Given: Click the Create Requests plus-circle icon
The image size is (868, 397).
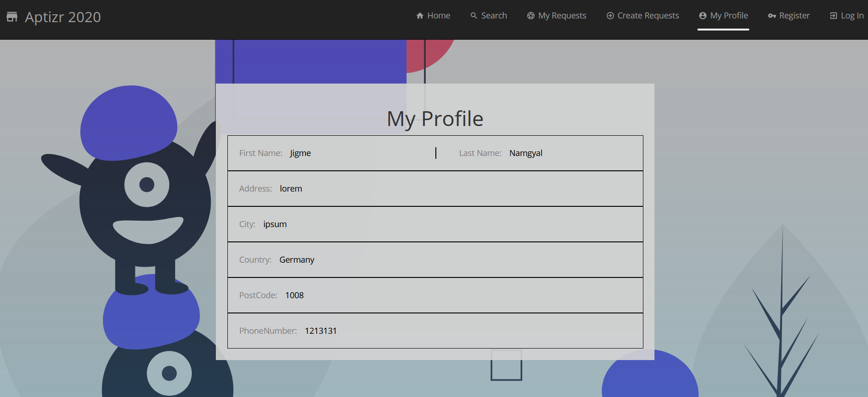Looking at the screenshot, I should point(610,16).
